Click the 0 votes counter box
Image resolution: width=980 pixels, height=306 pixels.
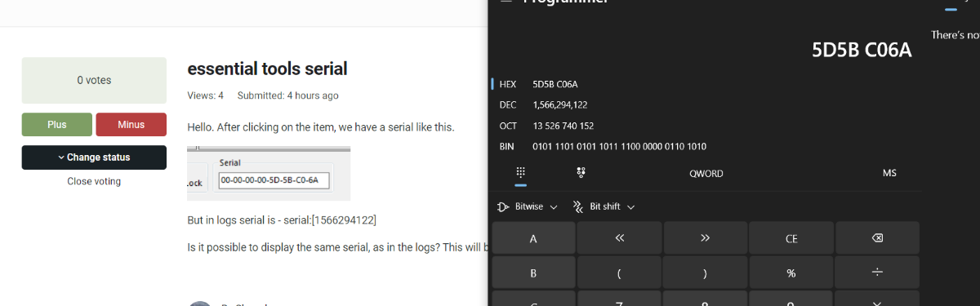[94, 80]
